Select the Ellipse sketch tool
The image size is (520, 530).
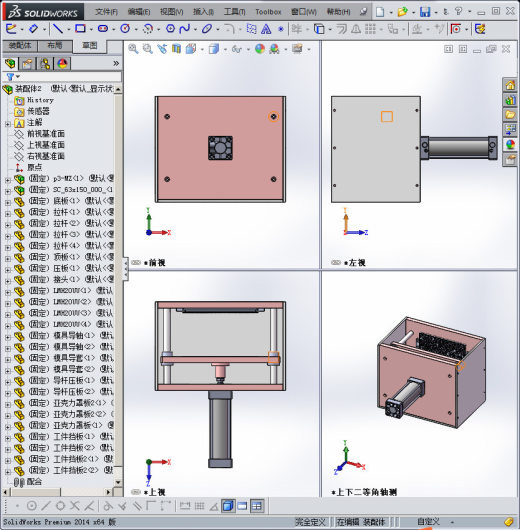click(x=207, y=29)
